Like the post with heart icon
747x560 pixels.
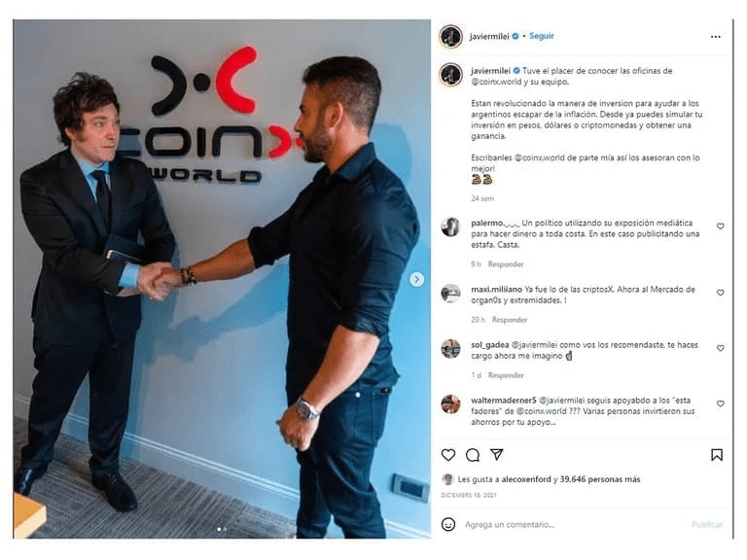tap(447, 455)
